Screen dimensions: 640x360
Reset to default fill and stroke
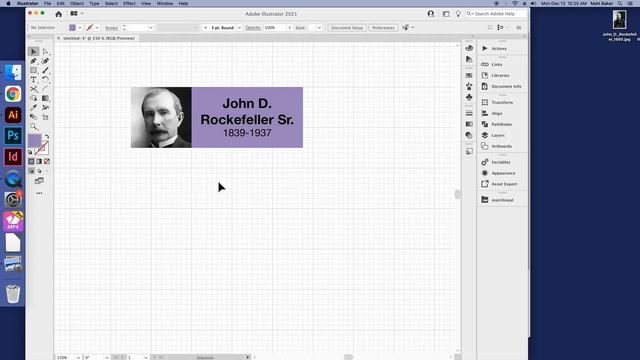[30, 152]
